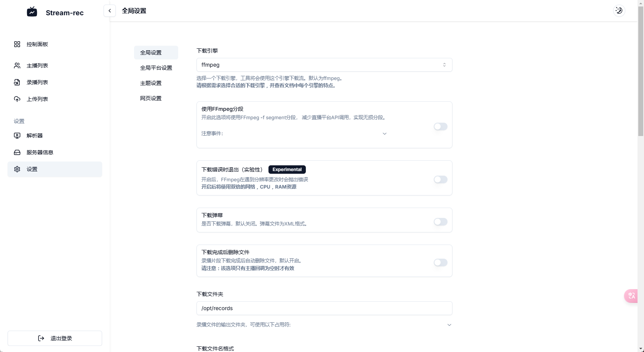Click the extractor monitor icon

pos(17,136)
